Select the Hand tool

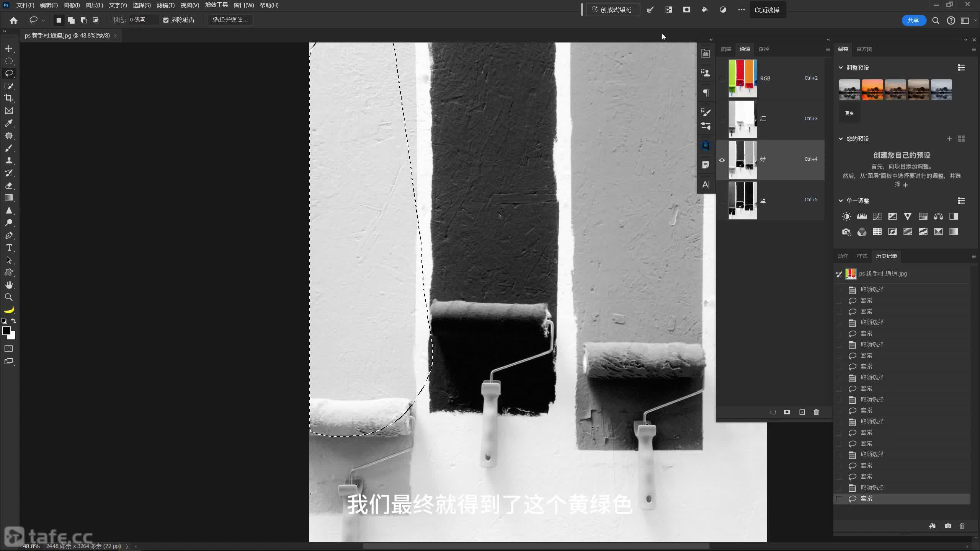pos(9,285)
